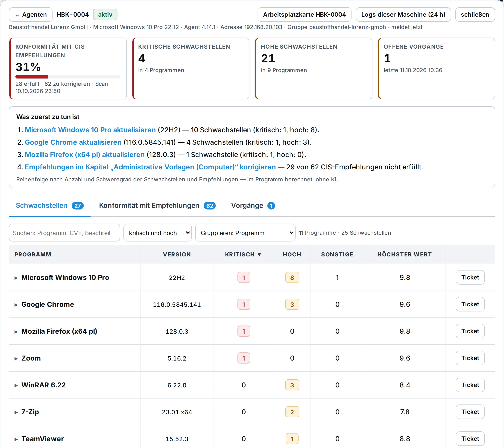Create Ticket for 7-Zip
The image size is (504, 448).
point(470,412)
